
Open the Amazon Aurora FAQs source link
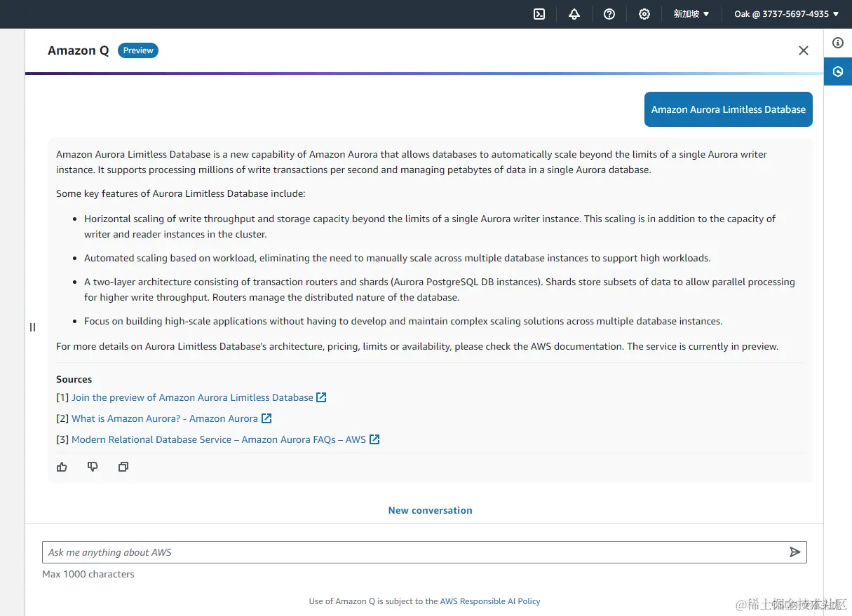click(x=219, y=439)
